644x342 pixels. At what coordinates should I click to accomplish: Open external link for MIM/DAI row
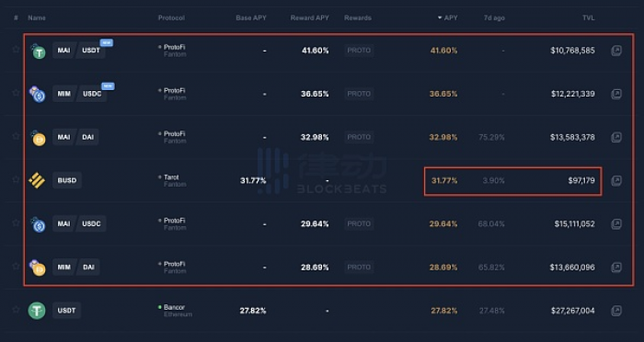616,268
